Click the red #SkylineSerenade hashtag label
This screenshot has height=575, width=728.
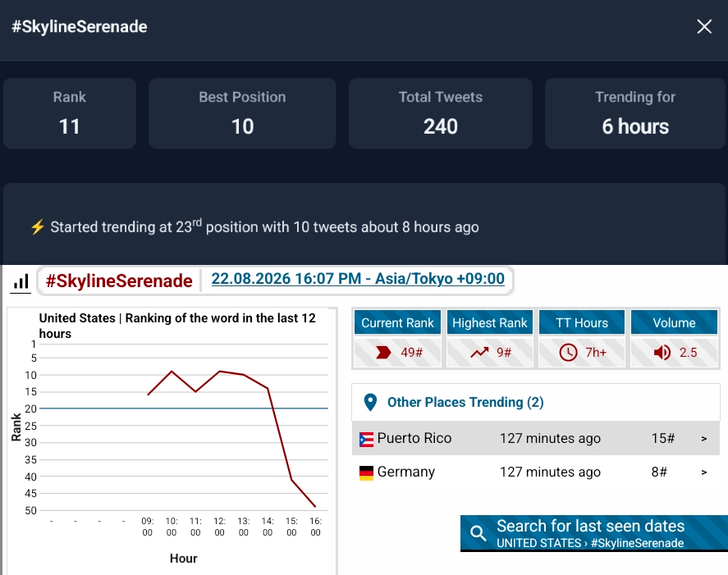click(x=119, y=281)
